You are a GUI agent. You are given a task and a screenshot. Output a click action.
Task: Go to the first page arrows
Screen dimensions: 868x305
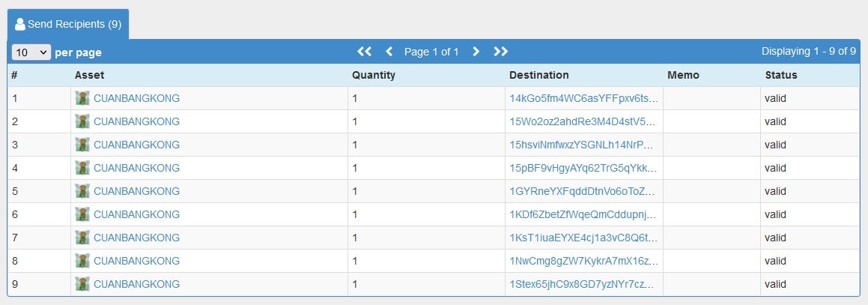tap(364, 52)
